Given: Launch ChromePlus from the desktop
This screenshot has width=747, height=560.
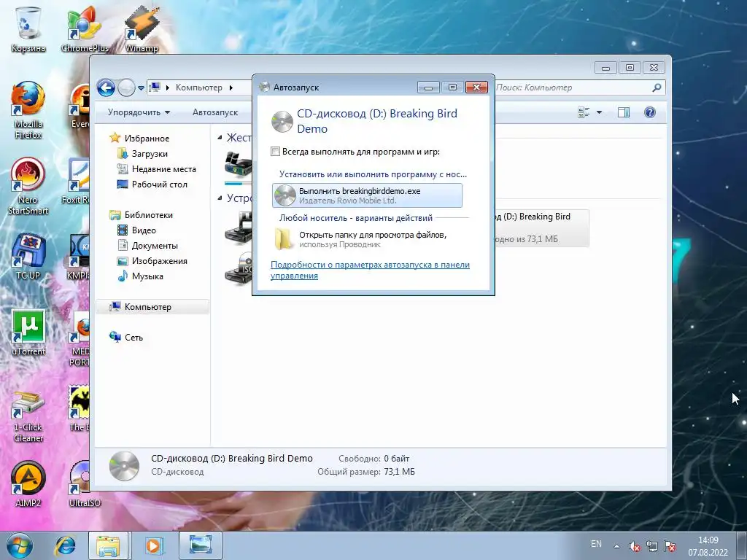Looking at the screenshot, I should click(x=85, y=28).
